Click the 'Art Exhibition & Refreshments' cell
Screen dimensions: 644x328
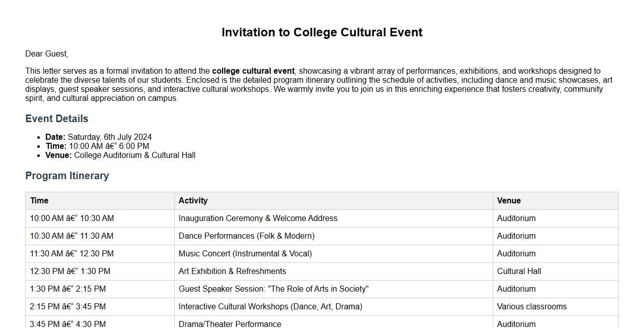coord(232,271)
